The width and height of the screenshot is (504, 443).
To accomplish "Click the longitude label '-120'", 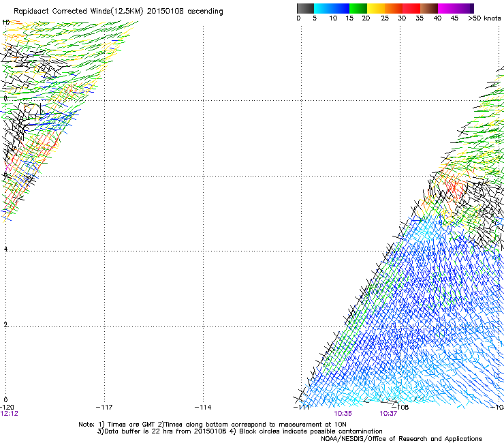I will pos(7,407).
